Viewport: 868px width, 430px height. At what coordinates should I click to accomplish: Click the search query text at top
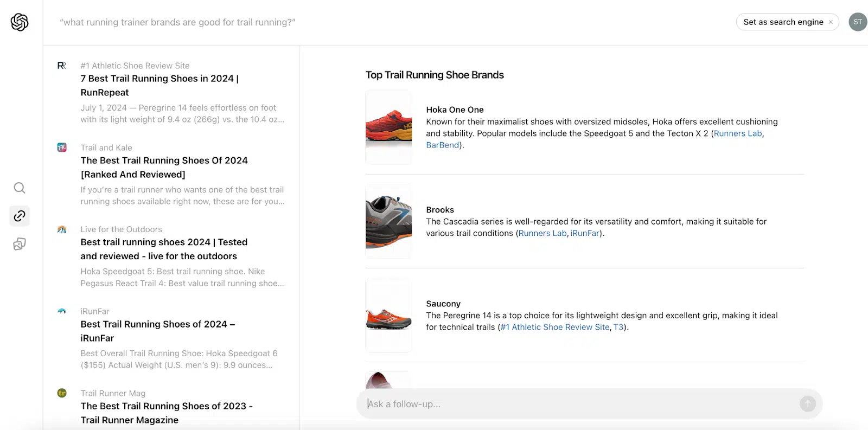[177, 22]
